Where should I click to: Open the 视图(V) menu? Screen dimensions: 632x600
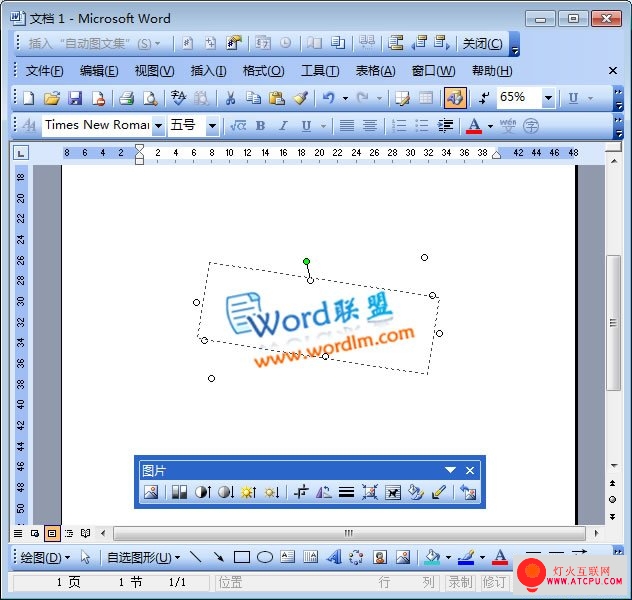click(x=154, y=71)
